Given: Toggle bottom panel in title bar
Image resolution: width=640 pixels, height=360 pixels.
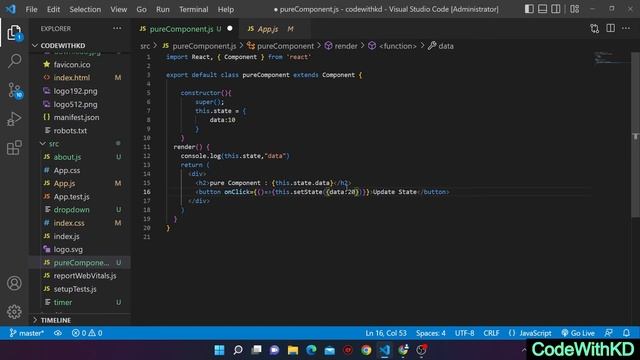Looking at the screenshot, I should [542, 9].
